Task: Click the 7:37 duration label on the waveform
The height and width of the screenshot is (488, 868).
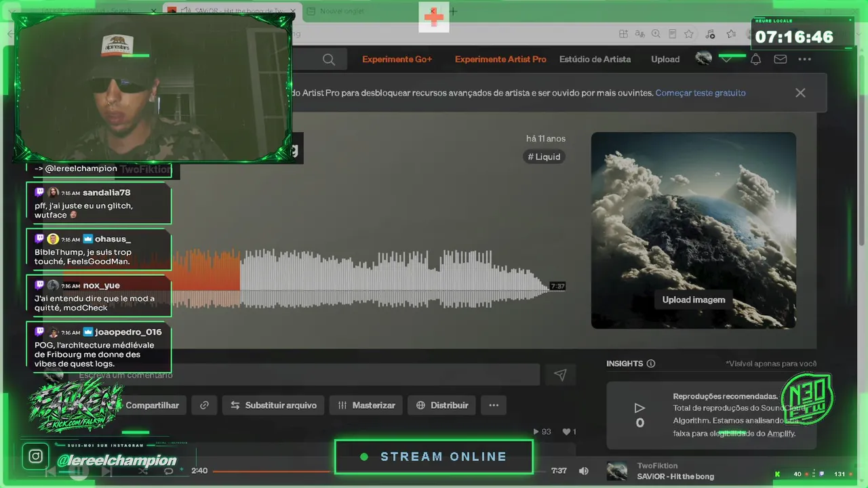Action: point(557,286)
